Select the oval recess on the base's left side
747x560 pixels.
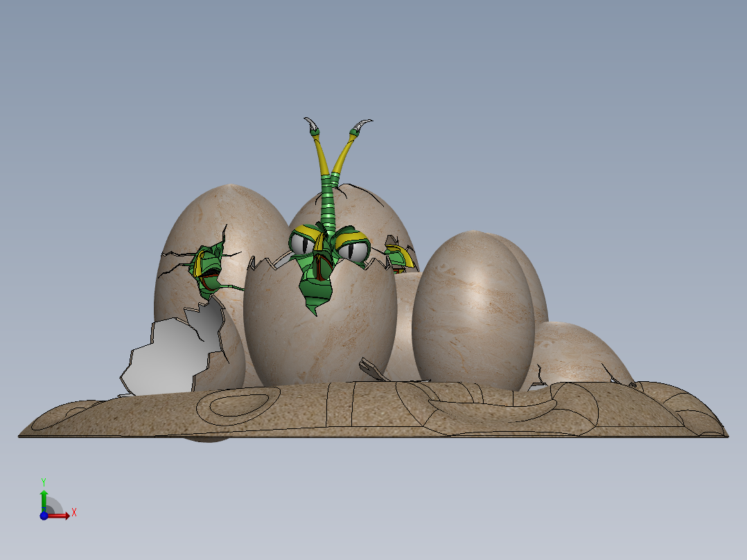(x=238, y=406)
